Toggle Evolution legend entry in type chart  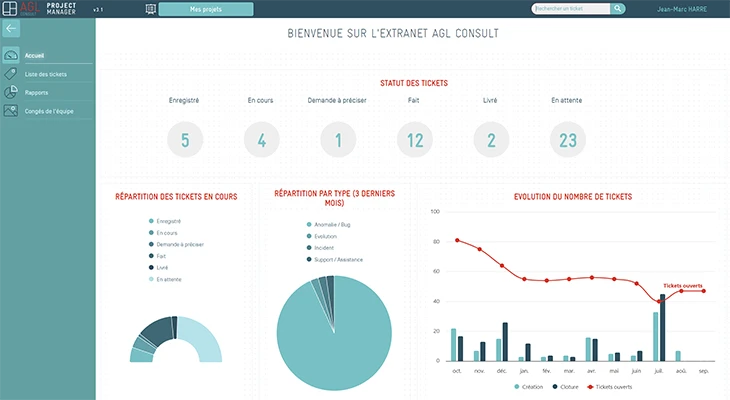321,236
